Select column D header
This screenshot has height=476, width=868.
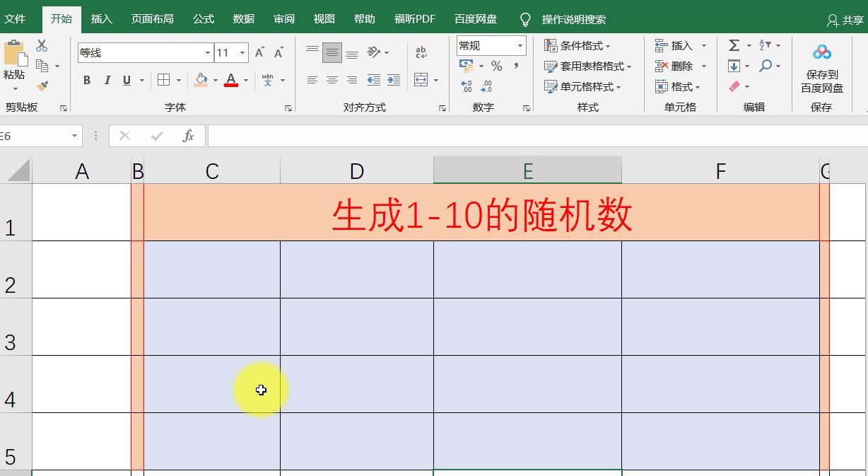357,170
